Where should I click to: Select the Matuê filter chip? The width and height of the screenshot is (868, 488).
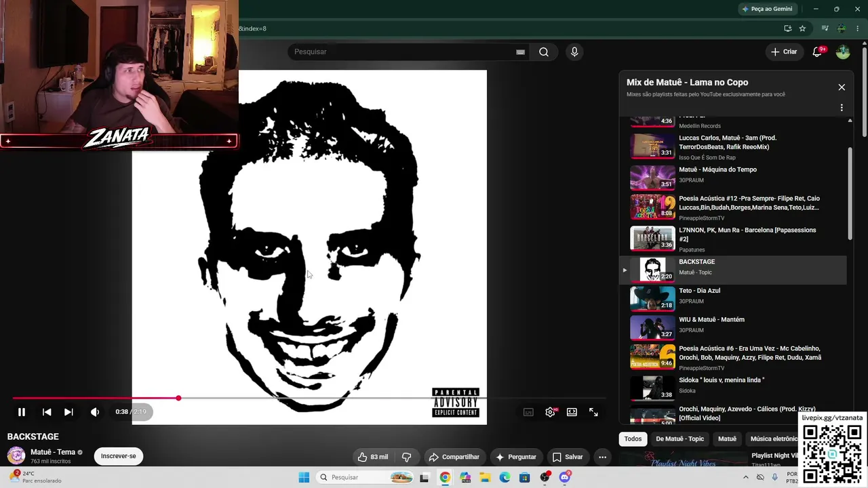pyautogui.click(x=727, y=439)
